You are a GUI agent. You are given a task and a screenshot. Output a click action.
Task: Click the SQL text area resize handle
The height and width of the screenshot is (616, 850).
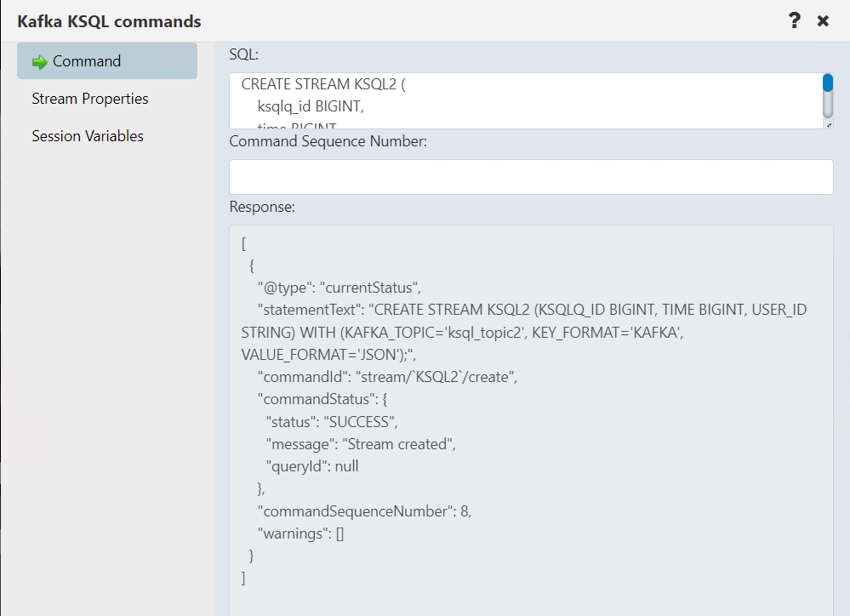829,125
